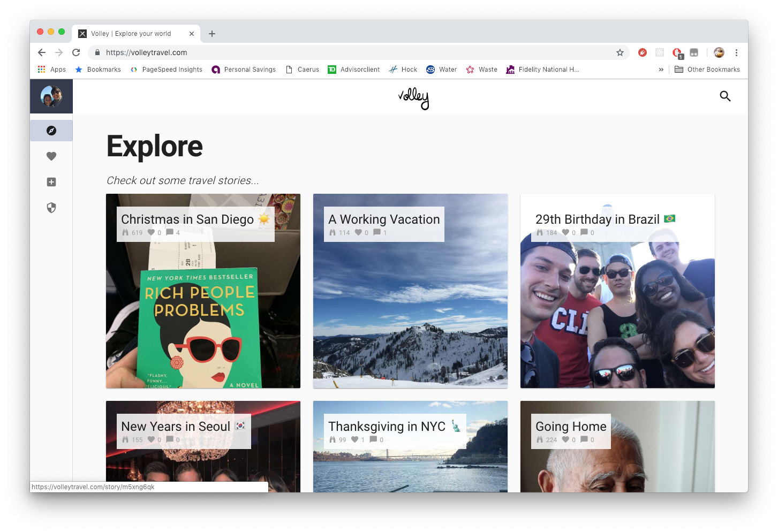Click views binoculars icon on New Years in Seoul
Screen dimensions: 778x532
pos(125,439)
